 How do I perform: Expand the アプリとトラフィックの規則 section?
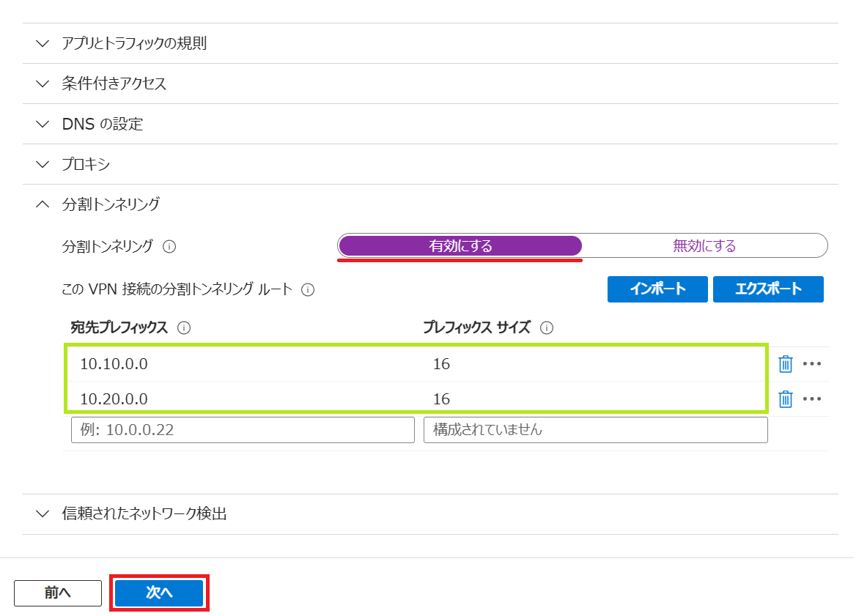430,43
